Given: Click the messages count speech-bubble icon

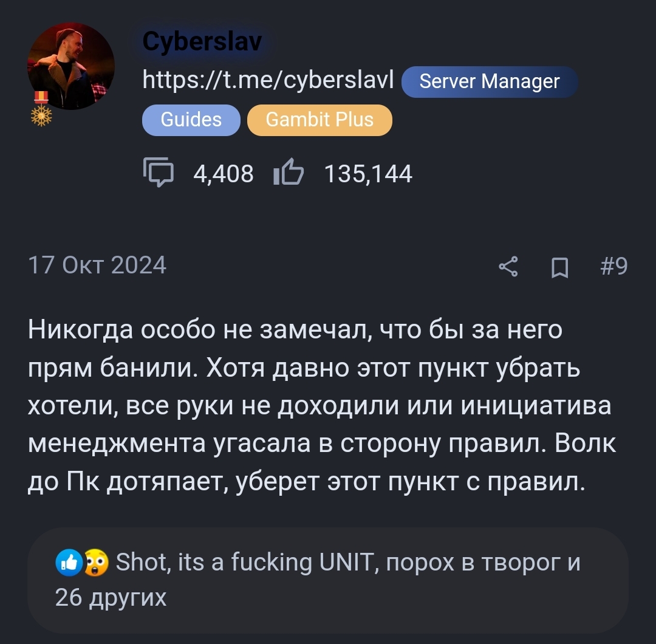Looking at the screenshot, I should click(159, 172).
